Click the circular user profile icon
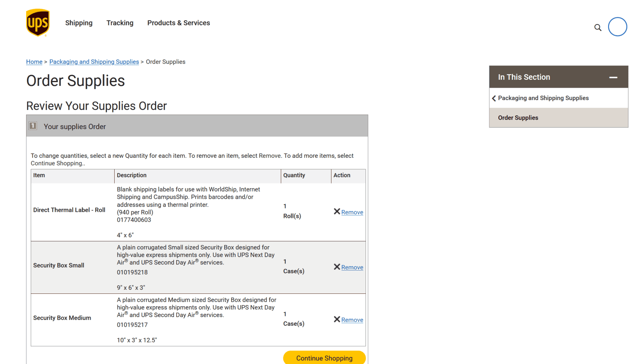 tap(617, 27)
